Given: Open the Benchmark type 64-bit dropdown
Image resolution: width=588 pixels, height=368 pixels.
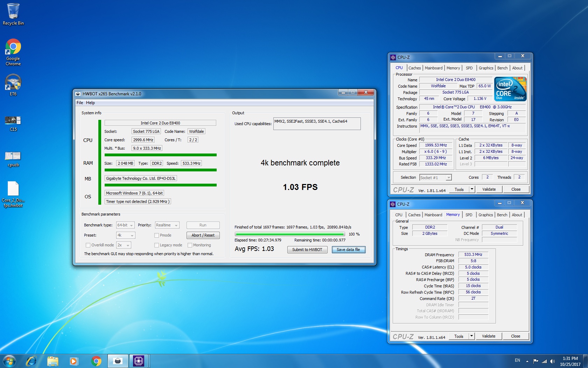Looking at the screenshot, I should click(x=125, y=225).
